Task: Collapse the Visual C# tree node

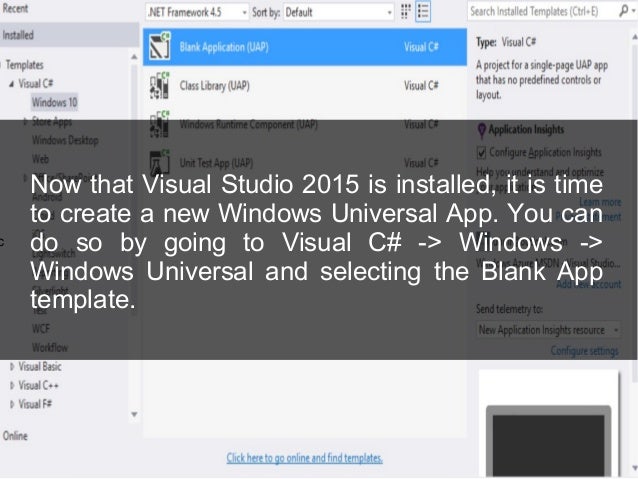Action: tap(11, 84)
